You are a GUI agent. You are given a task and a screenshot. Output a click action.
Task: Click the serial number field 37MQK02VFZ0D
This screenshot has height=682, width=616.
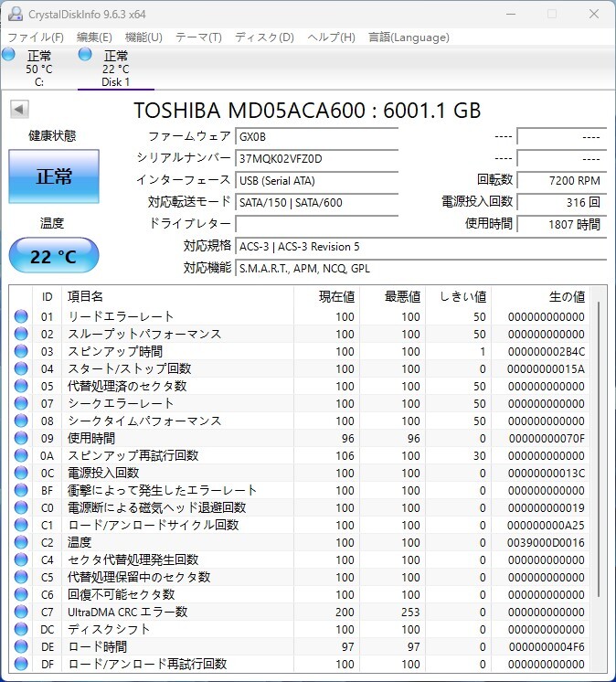point(317,158)
